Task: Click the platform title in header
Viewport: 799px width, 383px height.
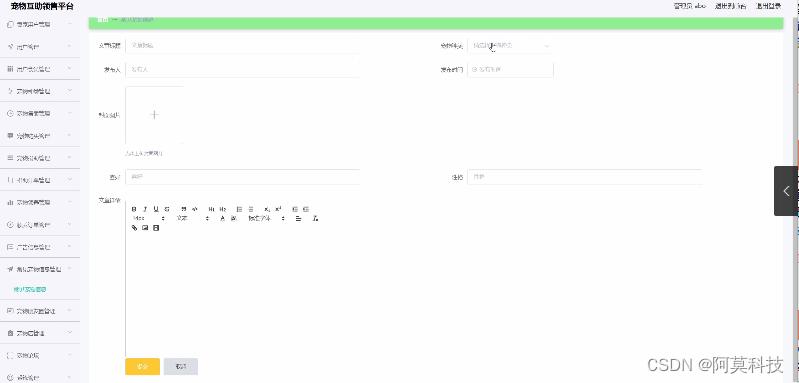Action: 42,6
